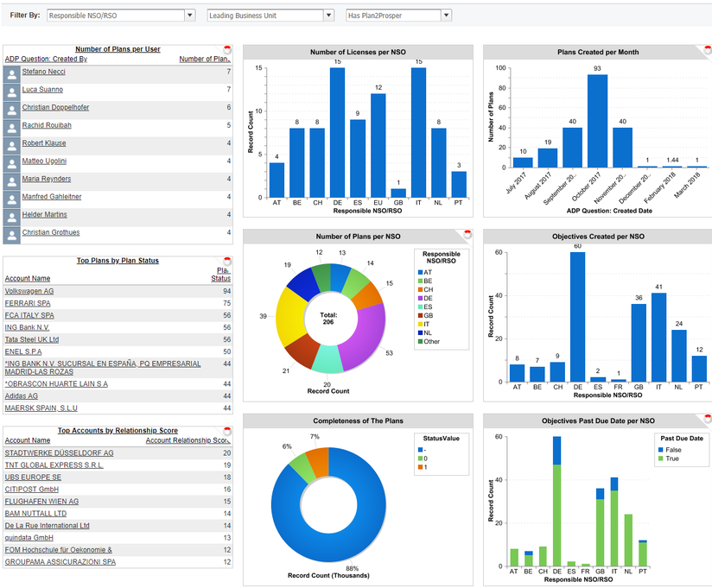The height and width of the screenshot is (588, 712).
Task: Click the Objectives Created per NSO chart title
Action: (598, 237)
